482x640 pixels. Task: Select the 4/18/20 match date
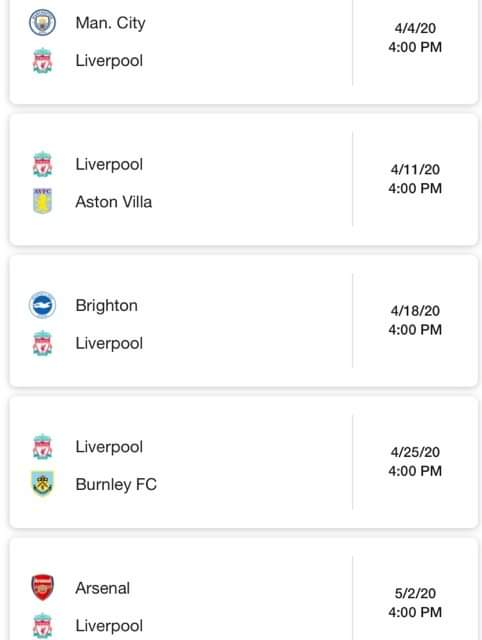click(x=415, y=311)
